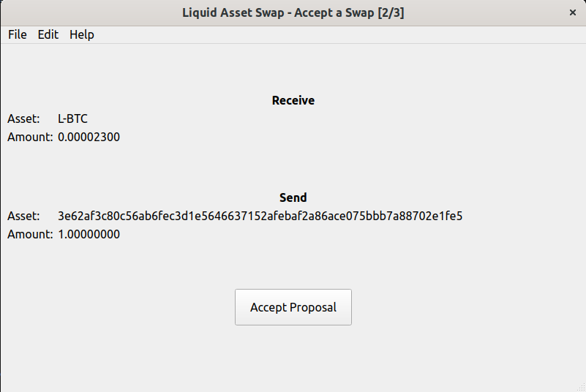Open the Edit menu

point(48,34)
